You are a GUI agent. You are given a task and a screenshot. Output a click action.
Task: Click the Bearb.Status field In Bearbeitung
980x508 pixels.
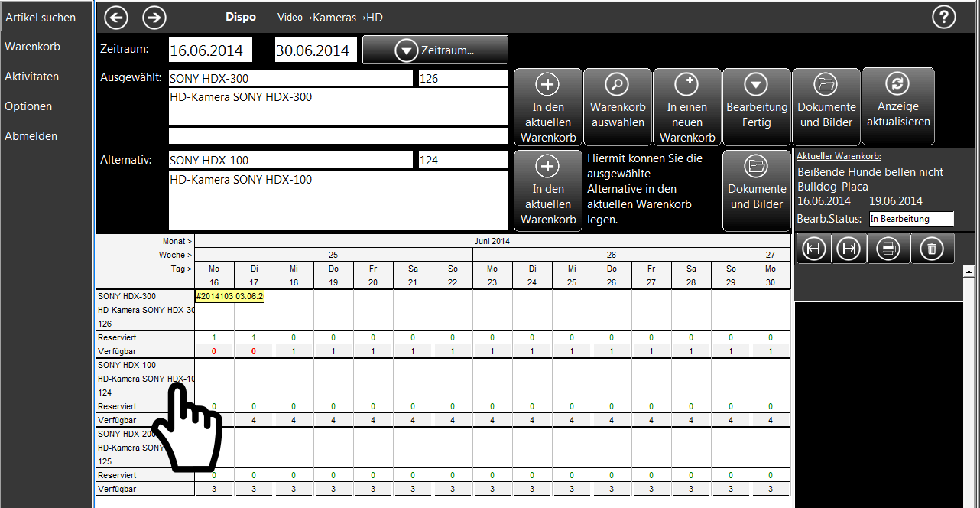(x=912, y=219)
